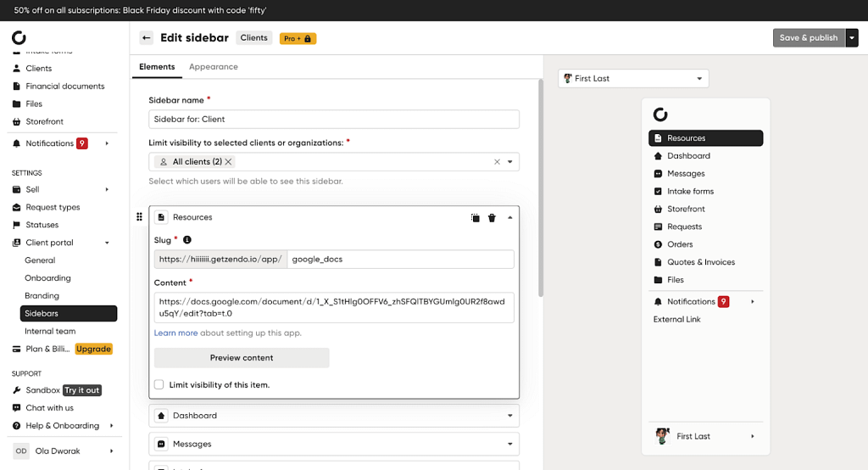868x470 pixels.
Task: Click First Last avatar at preview bottom
Action: pyautogui.click(x=662, y=436)
